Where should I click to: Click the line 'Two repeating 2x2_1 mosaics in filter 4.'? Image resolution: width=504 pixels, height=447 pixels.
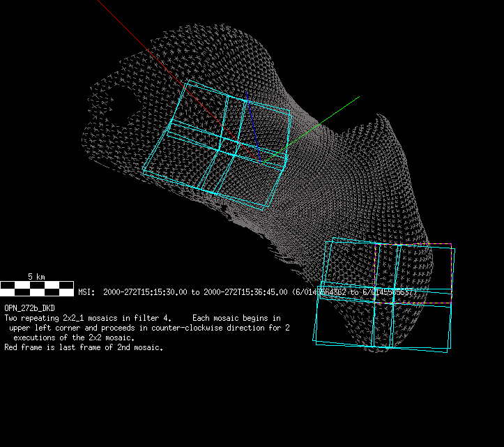click(88, 319)
